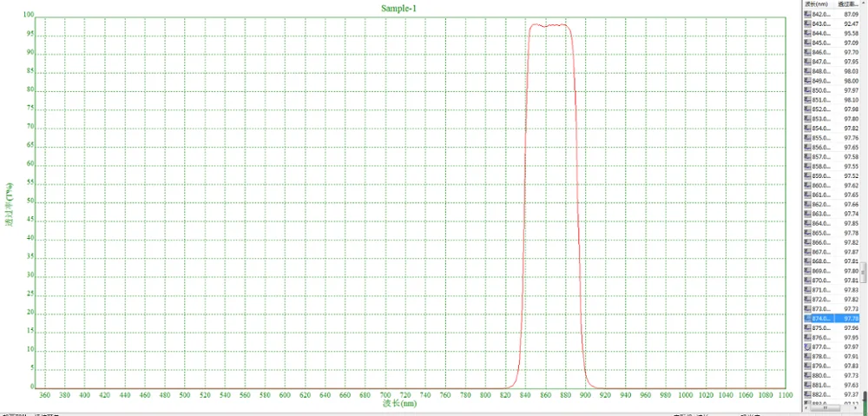Click the row icon beside 860.0 nm

pos(807,185)
